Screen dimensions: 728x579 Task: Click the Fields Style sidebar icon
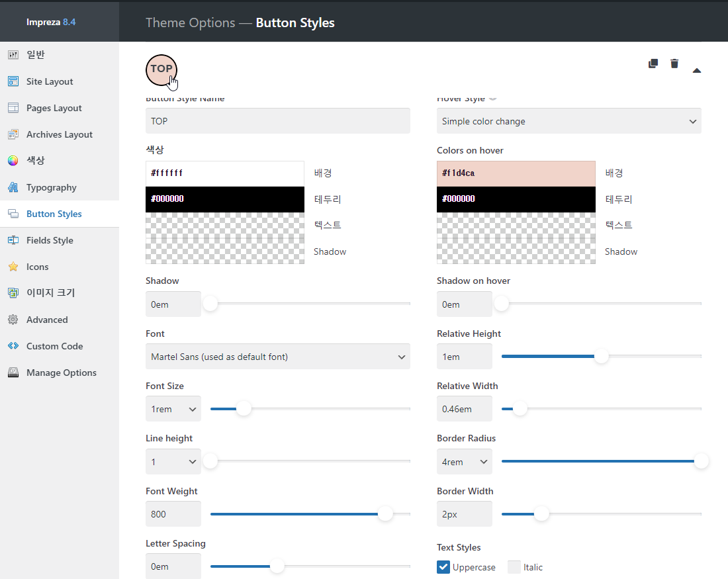[x=13, y=240]
